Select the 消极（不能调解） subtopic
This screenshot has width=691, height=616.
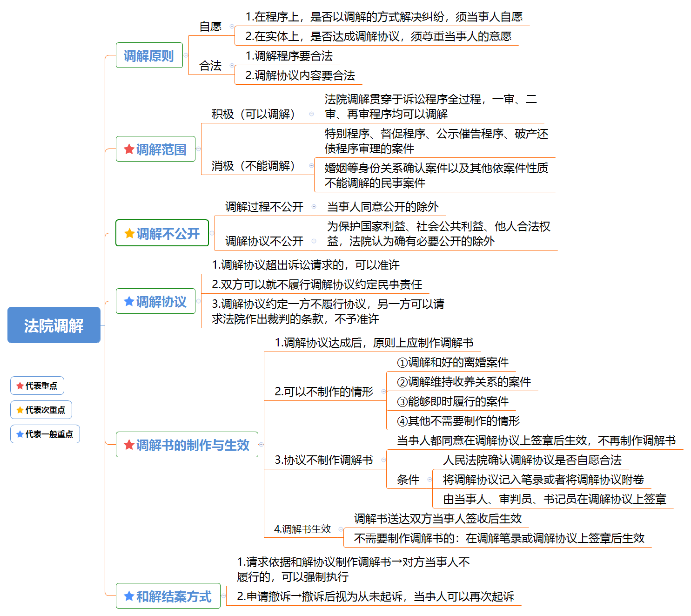[x=253, y=166]
